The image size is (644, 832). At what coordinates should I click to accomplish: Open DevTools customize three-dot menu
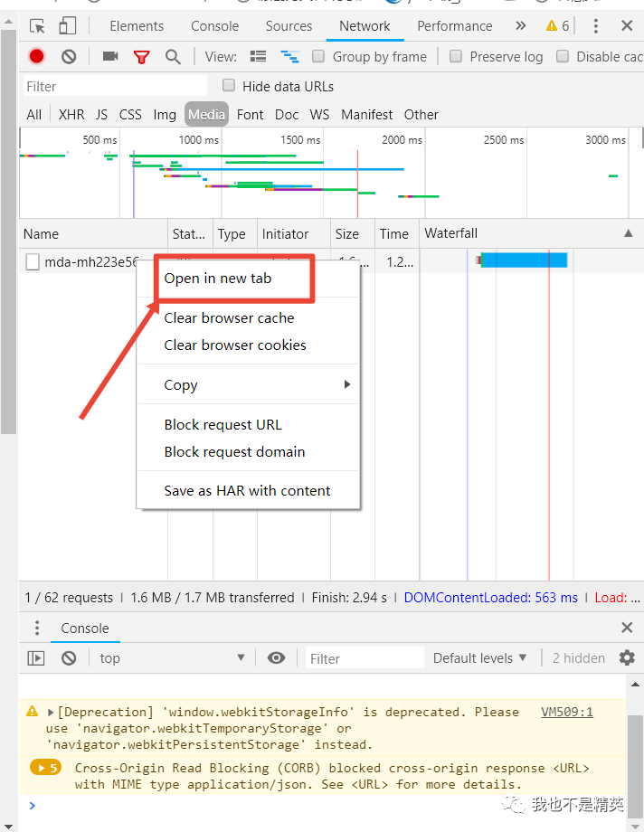coord(596,26)
